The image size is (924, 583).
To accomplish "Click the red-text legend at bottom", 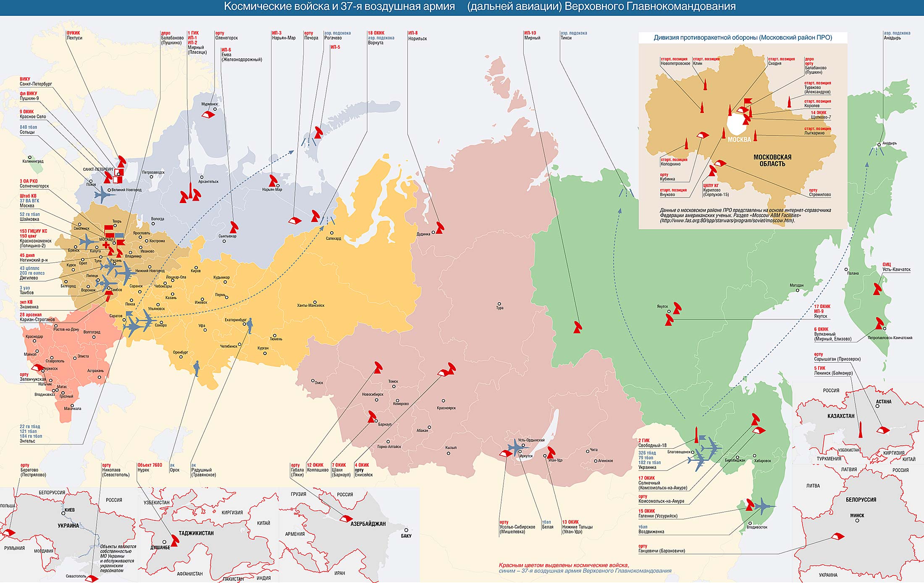I will [x=564, y=565].
